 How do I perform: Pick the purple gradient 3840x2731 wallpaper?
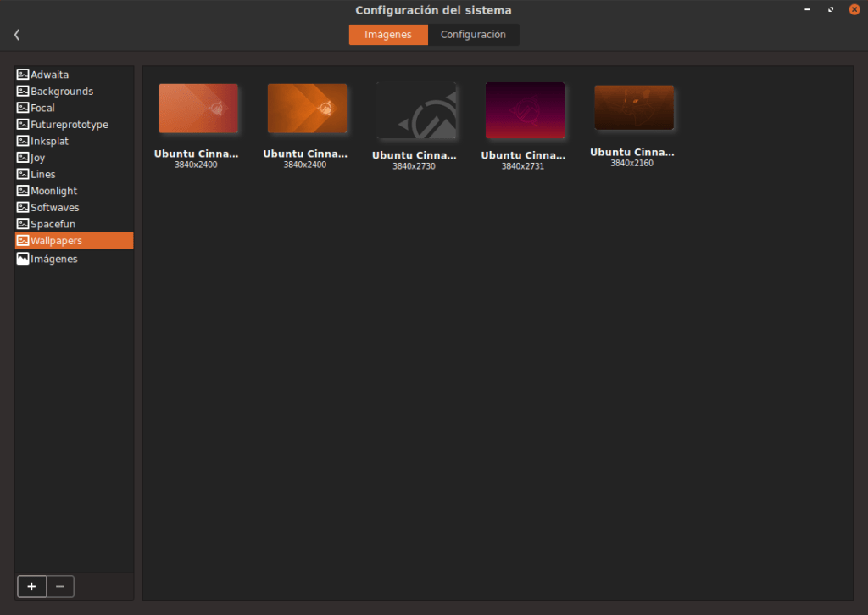coord(525,111)
